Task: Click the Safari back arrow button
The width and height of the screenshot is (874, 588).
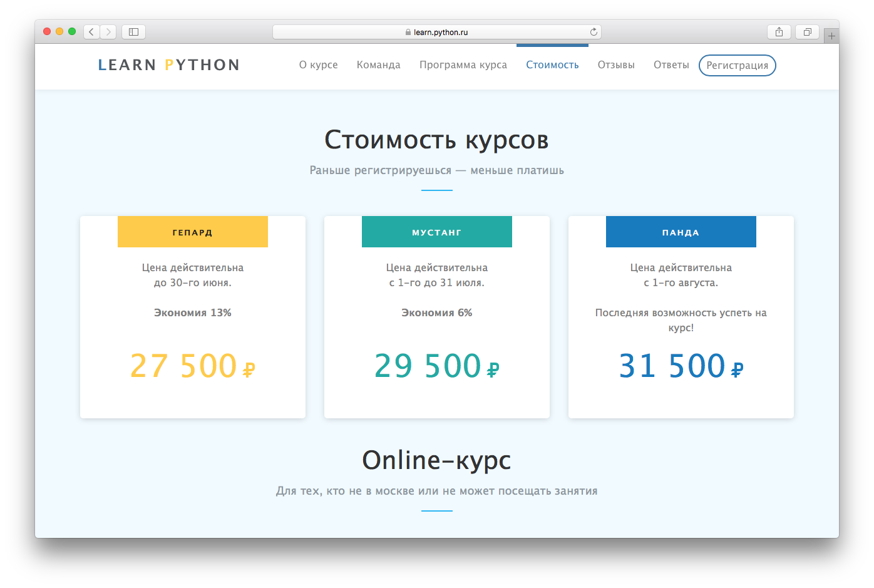Action: point(91,32)
